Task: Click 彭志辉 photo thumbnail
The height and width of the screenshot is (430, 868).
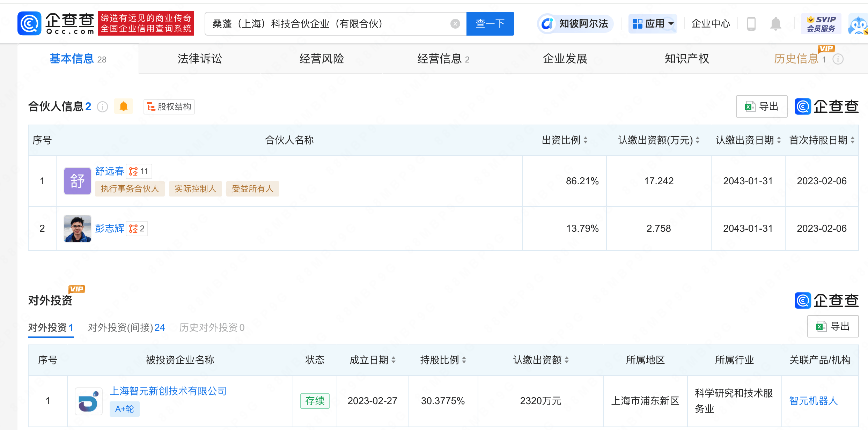Action: [x=77, y=228]
